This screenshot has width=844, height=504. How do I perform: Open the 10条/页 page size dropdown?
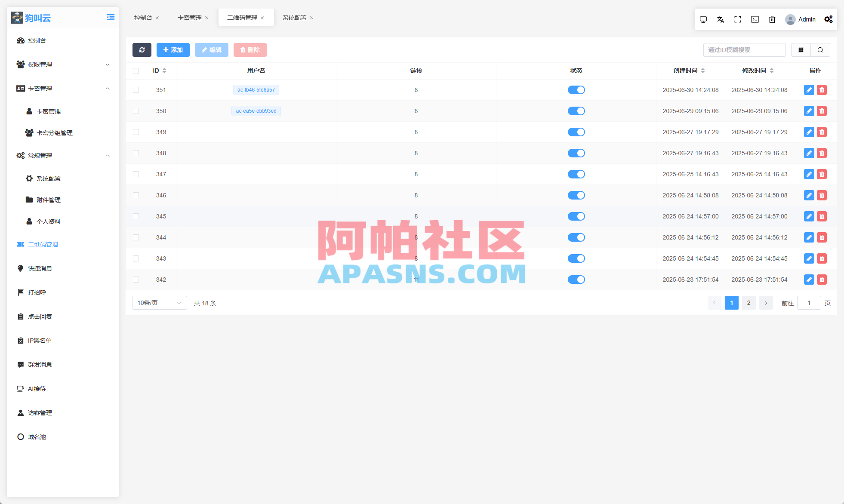(x=159, y=303)
